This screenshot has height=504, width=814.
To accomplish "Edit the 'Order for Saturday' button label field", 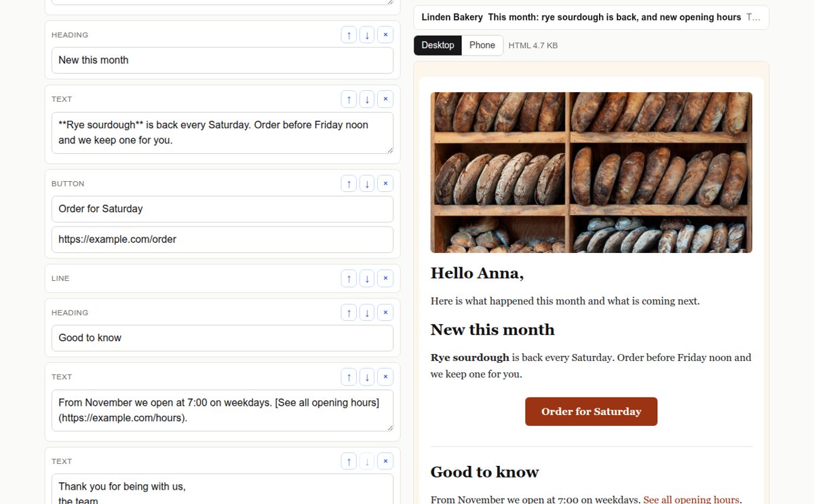I will point(222,209).
